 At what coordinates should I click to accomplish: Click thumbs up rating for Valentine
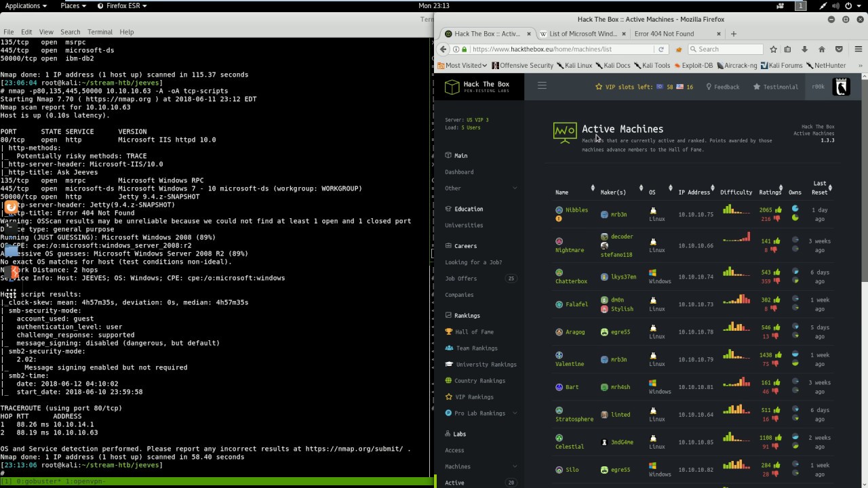tap(778, 355)
